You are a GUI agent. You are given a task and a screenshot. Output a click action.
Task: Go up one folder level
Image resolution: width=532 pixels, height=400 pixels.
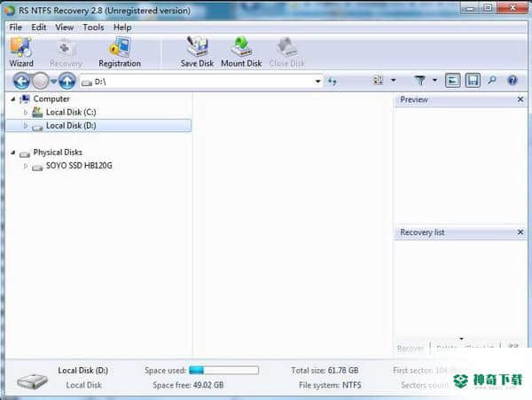click(x=67, y=81)
